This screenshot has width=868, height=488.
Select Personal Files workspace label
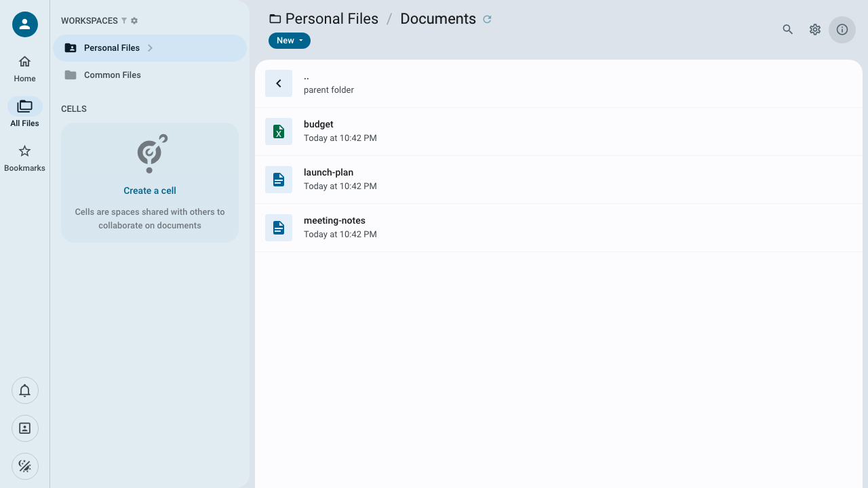pos(112,48)
